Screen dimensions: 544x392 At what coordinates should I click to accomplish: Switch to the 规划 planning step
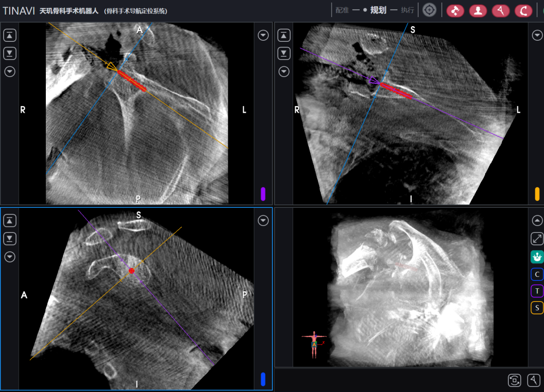tap(378, 10)
